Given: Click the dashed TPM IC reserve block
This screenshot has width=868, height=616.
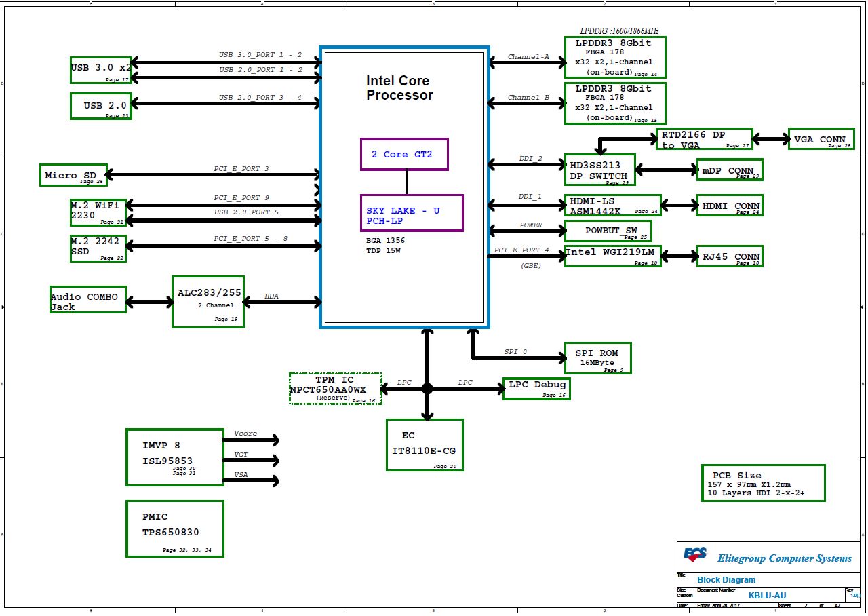Looking at the screenshot, I should click(x=335, y=389).
